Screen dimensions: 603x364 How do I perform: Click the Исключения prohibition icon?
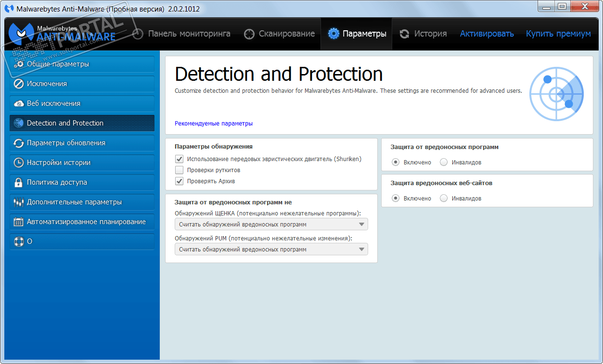pos(19,84)
